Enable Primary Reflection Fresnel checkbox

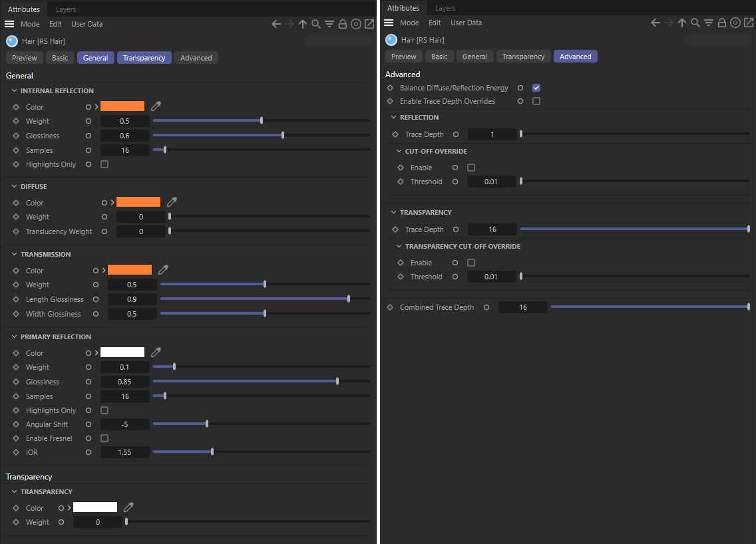coord(104,438)
